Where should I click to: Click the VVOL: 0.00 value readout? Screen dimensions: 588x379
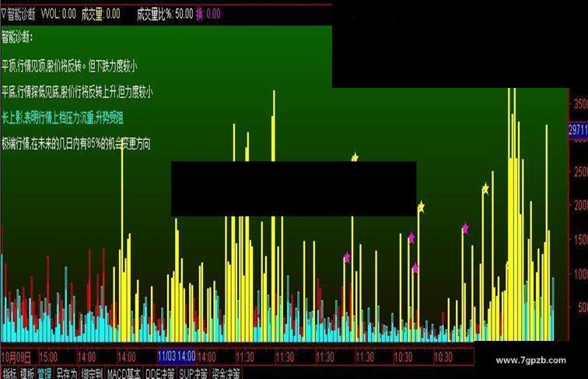(x=58, y=14)
